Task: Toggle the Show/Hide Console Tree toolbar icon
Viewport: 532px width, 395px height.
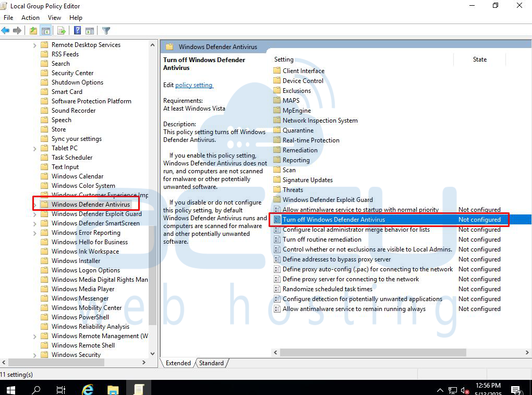Action: coord(45,31)
